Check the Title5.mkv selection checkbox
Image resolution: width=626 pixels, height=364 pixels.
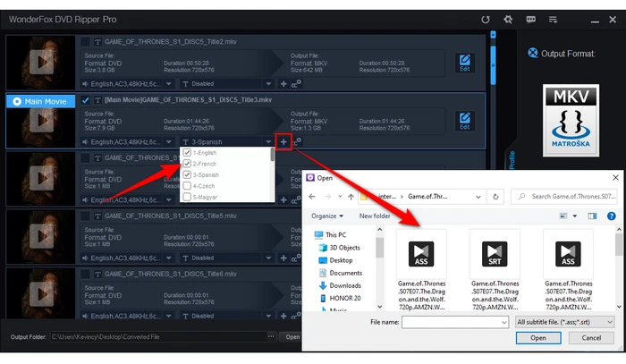pyautogui.click(x=85, y=216)
